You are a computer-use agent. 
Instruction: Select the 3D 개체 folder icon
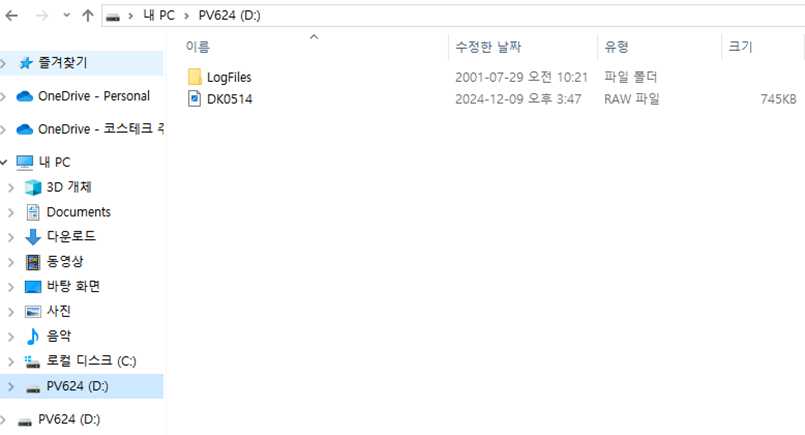pos(33,187)
